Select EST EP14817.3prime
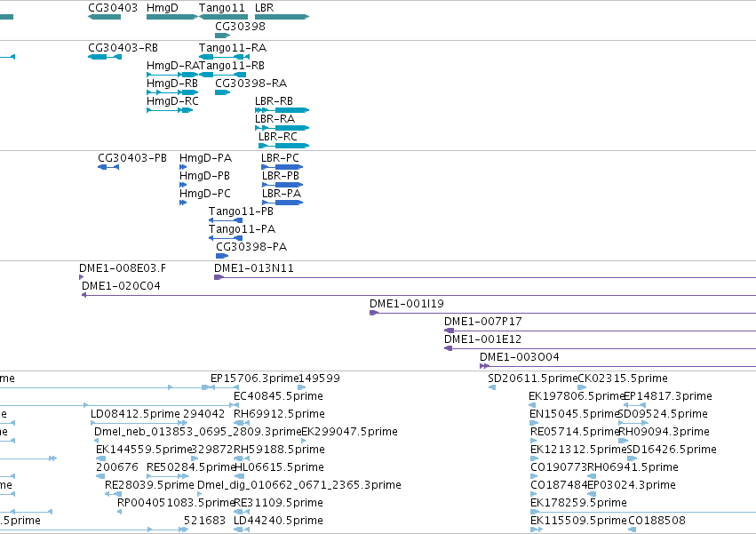756x534 pixels. (634, 405)
